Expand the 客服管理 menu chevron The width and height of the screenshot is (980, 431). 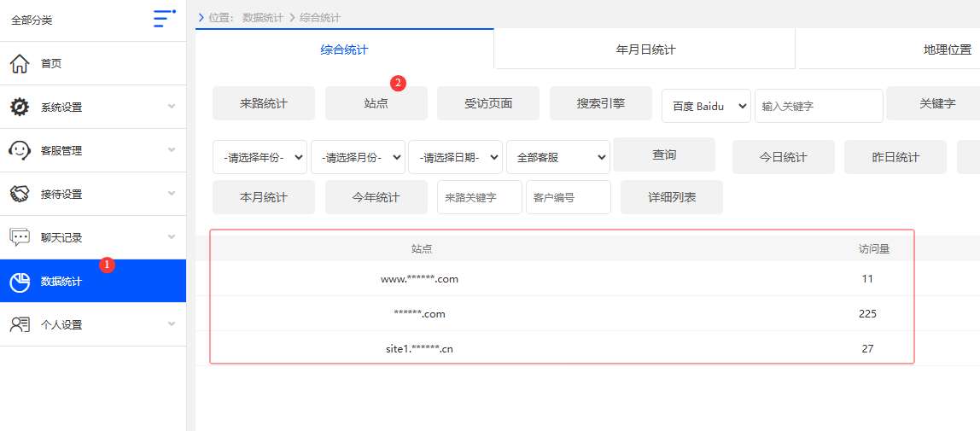pos(172,150)
